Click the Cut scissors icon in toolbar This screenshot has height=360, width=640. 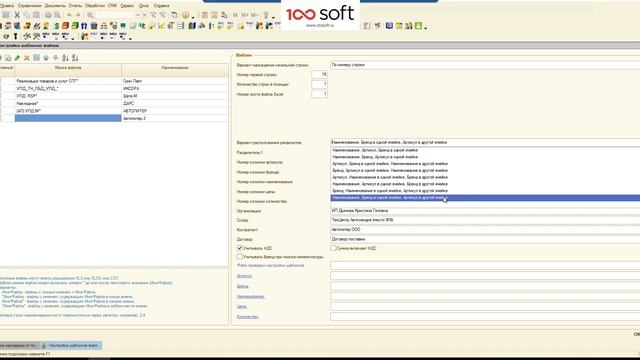pyautogui.click(x=17, y=15)
